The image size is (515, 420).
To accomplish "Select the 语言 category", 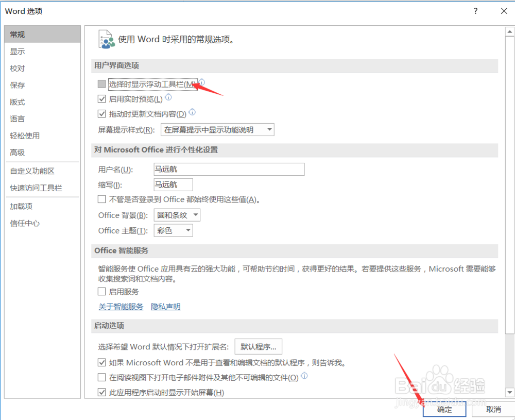I will [x=42, y=119].
